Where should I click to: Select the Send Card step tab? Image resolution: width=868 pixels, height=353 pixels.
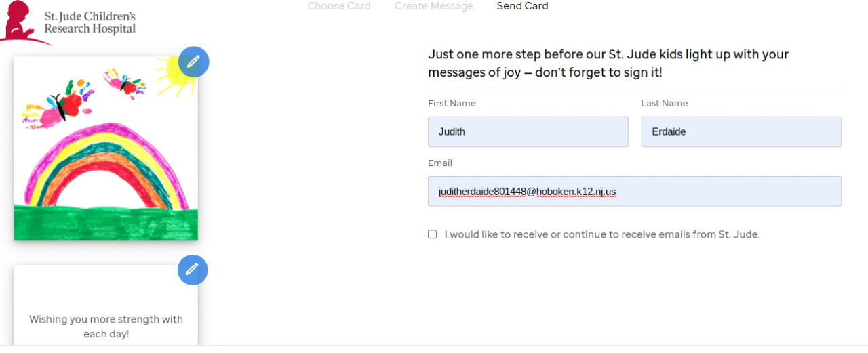[522, 6]
